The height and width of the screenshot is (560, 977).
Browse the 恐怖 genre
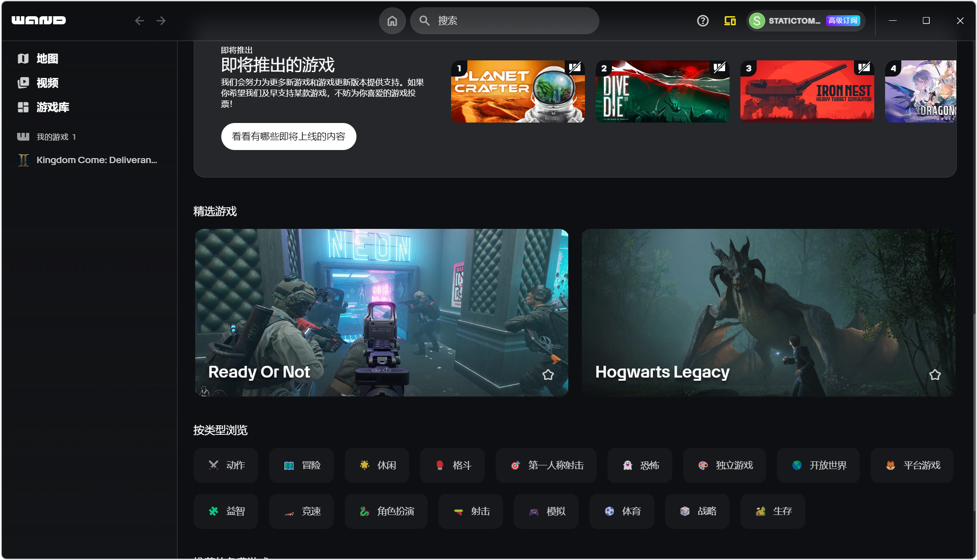[640, 465]
